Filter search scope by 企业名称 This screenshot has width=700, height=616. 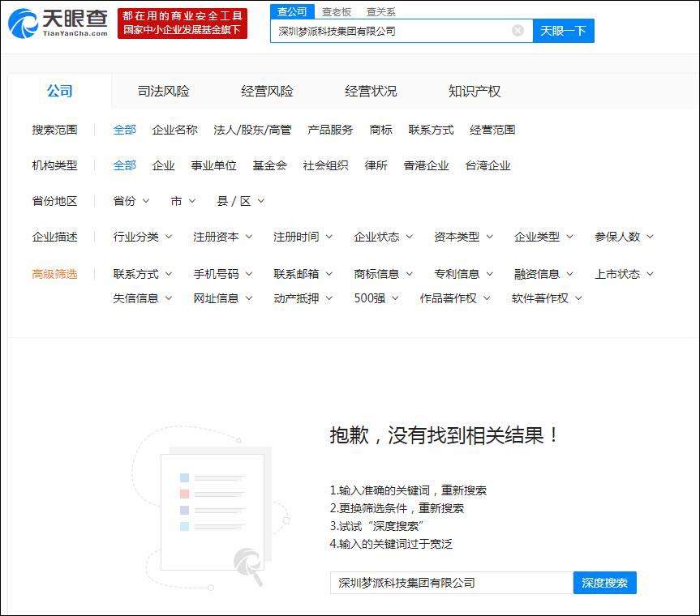coord(174,130)
